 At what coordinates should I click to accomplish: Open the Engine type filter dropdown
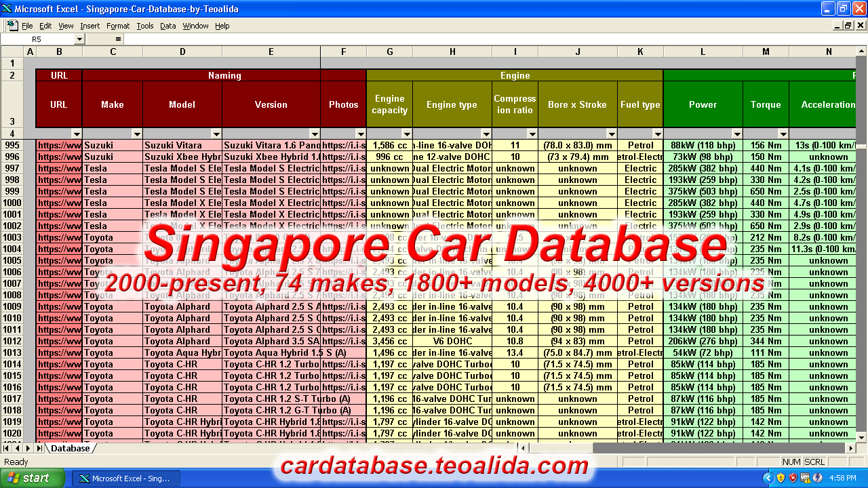pos(486,134)
